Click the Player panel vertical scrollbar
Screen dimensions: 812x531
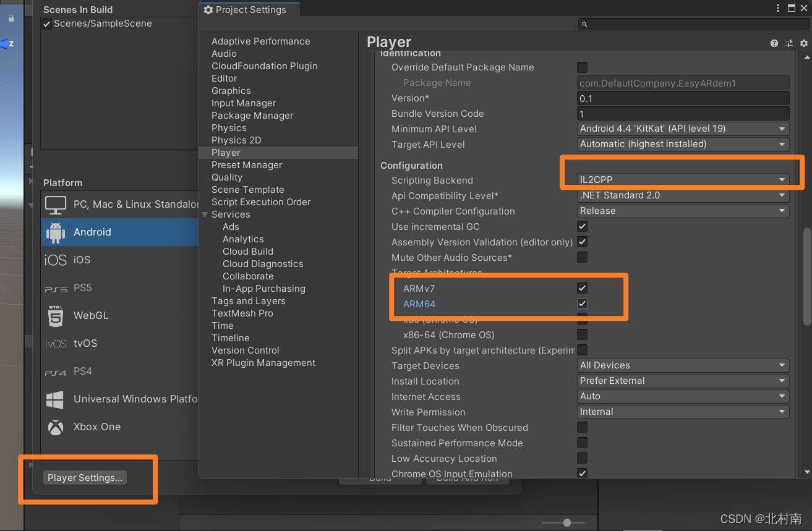[806, 276]
